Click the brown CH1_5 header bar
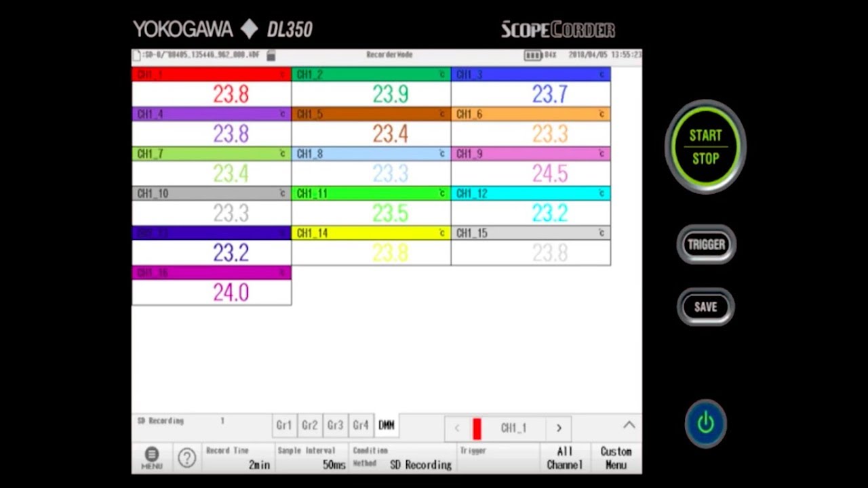868x488 pixels. pos(371,114)
